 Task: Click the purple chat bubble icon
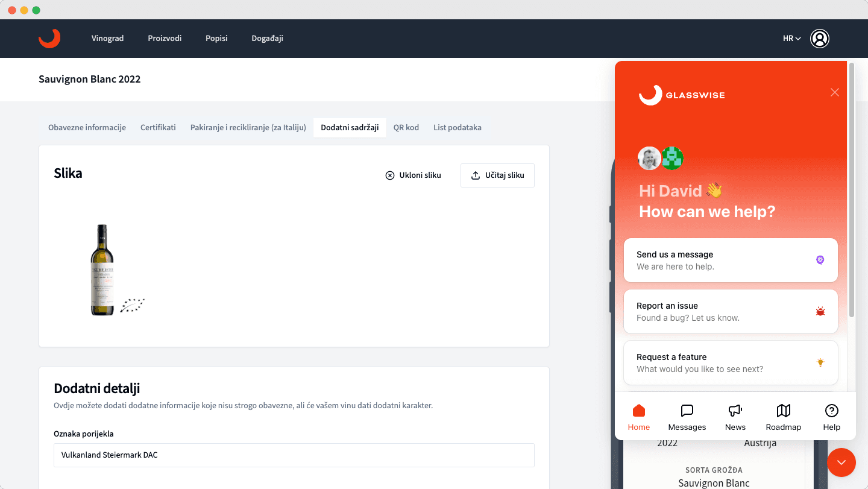(820, 260)
